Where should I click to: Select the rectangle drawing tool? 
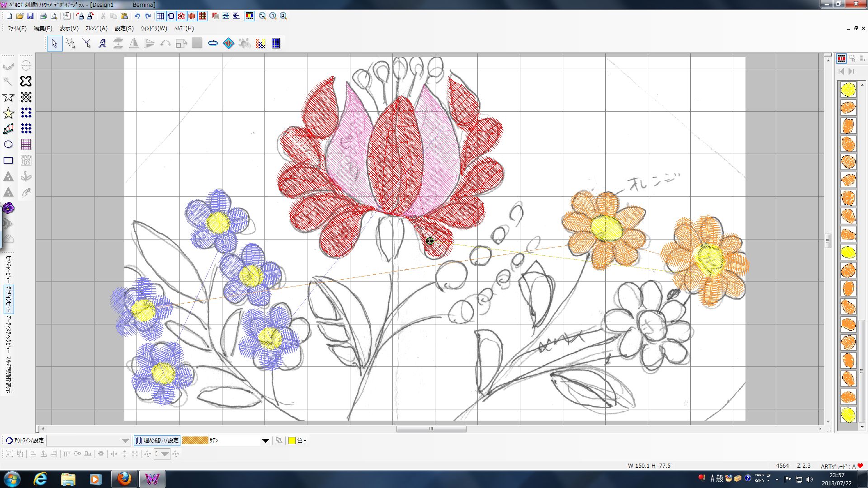point(8,160)
